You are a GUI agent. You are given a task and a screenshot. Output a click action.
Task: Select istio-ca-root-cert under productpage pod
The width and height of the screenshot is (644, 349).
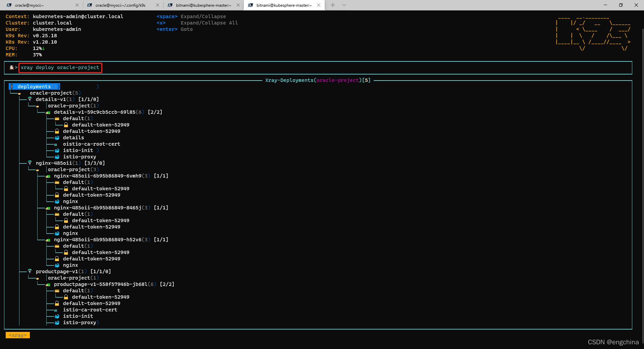[90, 310]
